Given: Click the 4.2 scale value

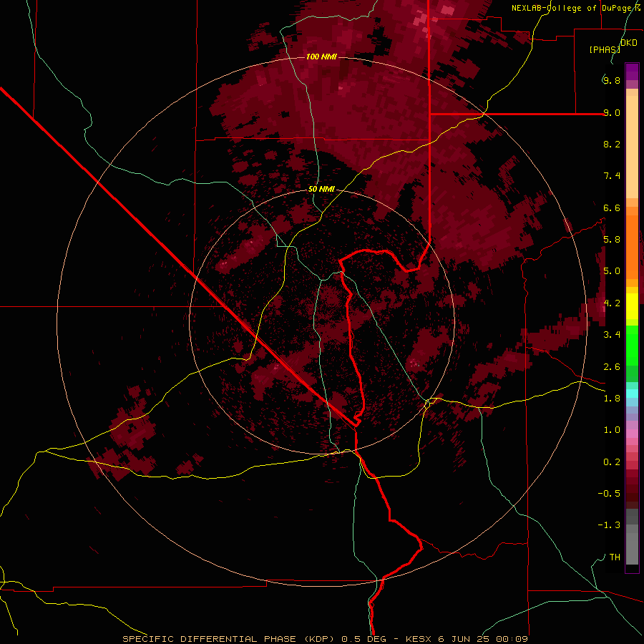Looking at the screenshot, I should point(612,303).
